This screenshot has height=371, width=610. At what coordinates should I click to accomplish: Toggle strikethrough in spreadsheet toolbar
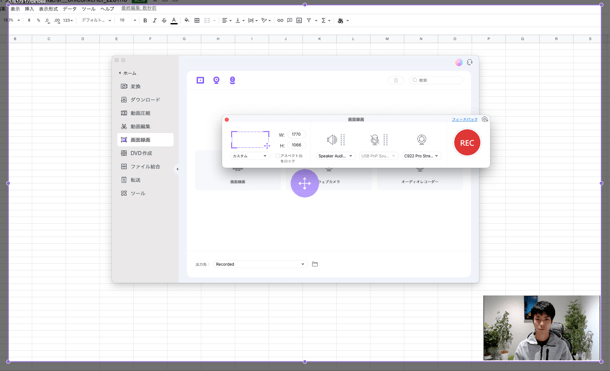tap(164, 20)
